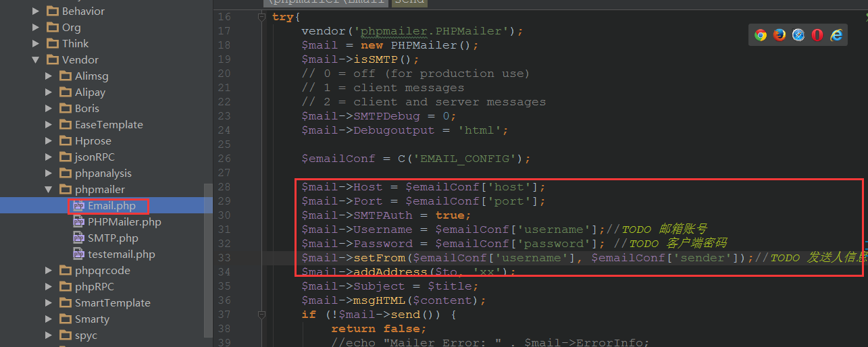
Task: Select the send breadcrumb item
Action: click(409, 2)
